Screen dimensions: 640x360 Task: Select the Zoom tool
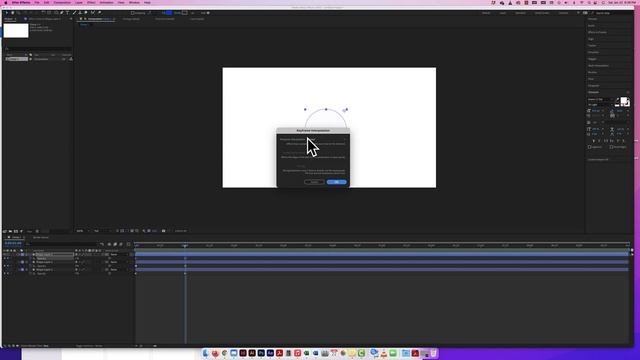coord(18,13)
